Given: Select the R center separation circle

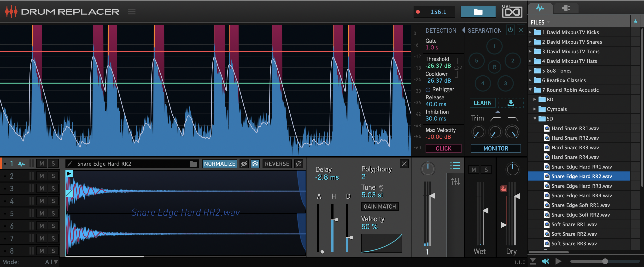Looking at the screenshot, I should [494, 67].
